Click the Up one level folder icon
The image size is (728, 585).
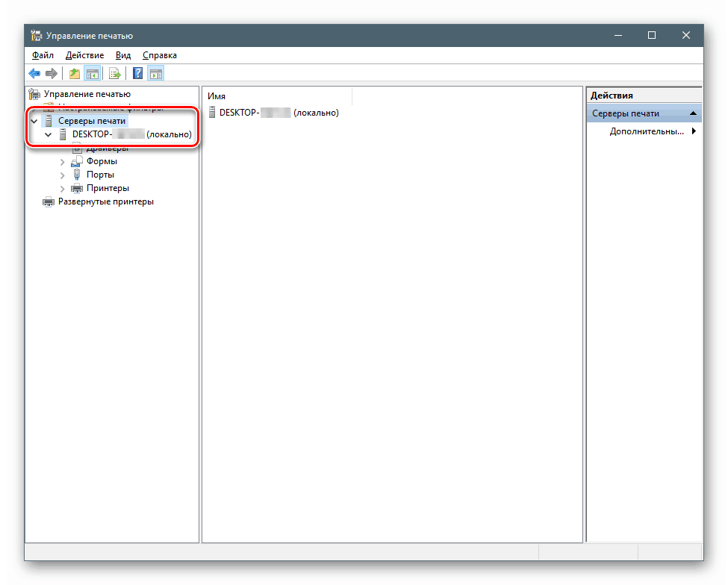pos(74,73)
